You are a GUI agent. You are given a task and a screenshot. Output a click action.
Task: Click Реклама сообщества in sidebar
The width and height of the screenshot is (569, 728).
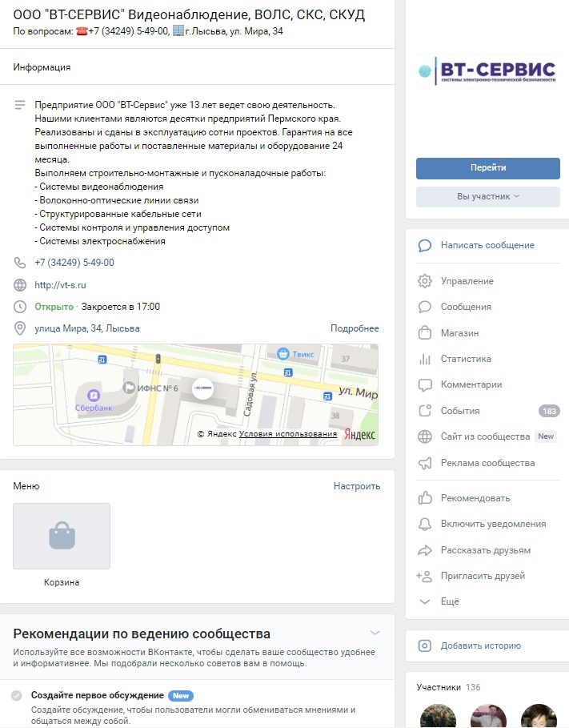click(488, 463)
